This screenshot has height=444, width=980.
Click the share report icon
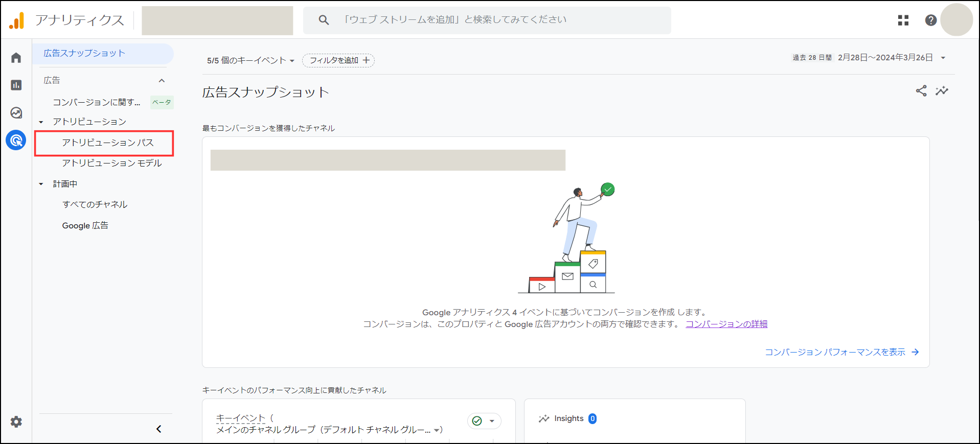[921, 91]
